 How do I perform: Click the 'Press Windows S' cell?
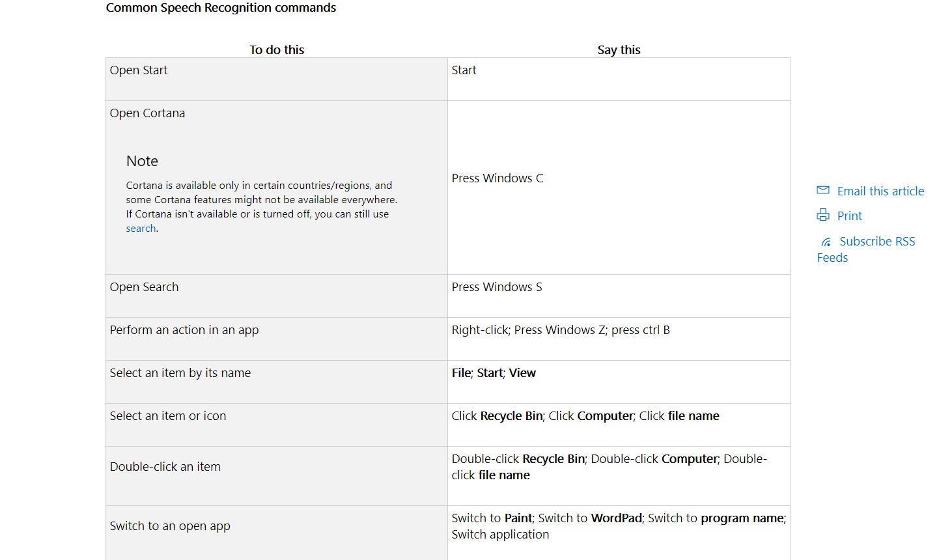(619, 296)
